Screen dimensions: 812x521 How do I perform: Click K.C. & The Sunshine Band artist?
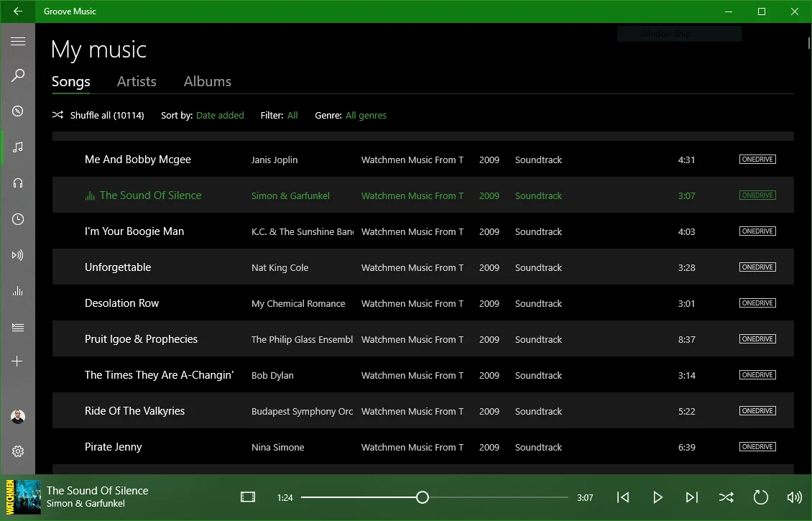(x=303, y=232)
